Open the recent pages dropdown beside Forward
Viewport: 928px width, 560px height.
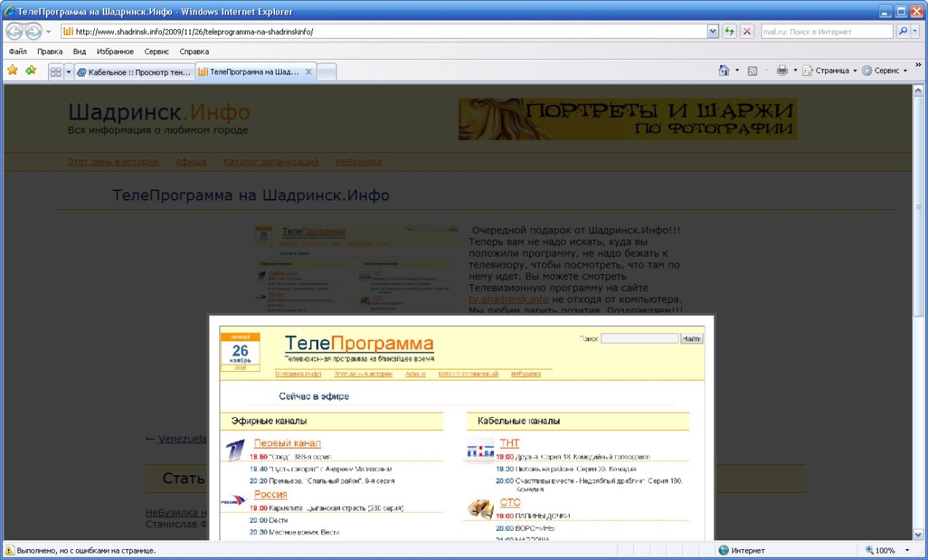click(x=48, y=32)
